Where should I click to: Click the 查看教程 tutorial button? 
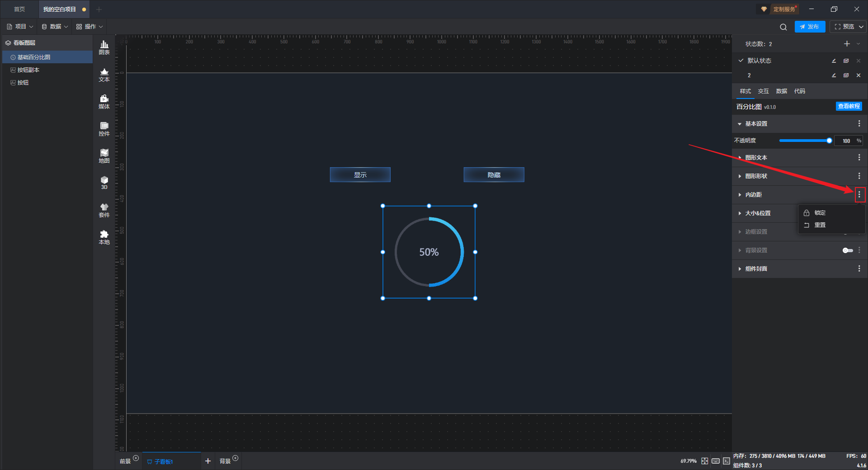[849, 106]
